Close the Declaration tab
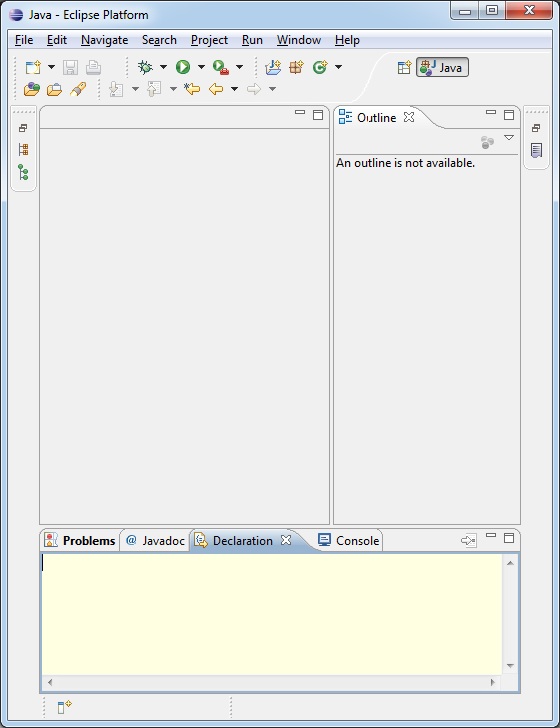 (x=286, y=540)
